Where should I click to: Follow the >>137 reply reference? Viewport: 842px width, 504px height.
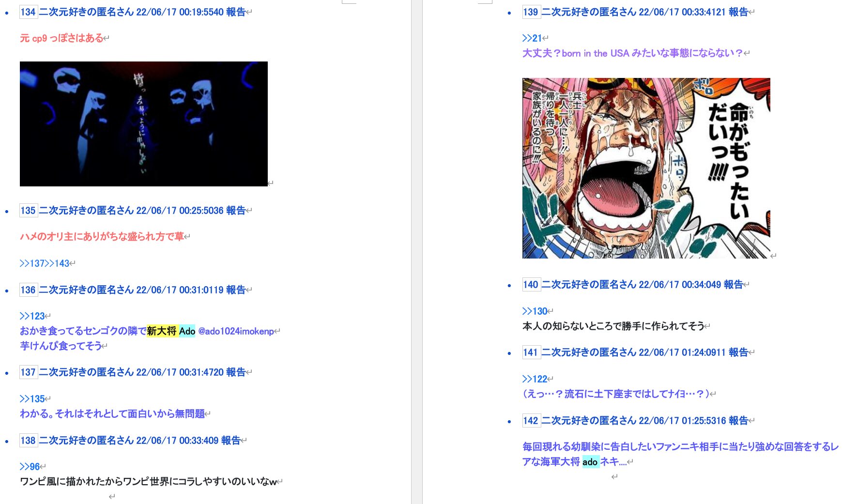pos(32,264)
